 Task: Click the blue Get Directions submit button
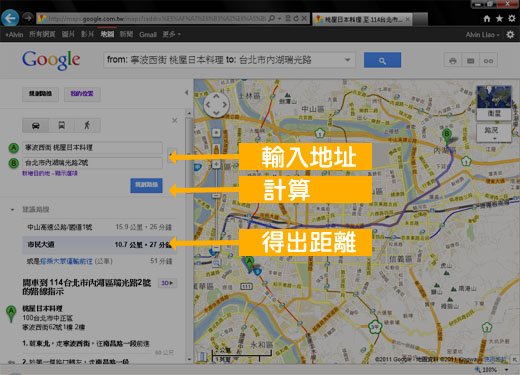(146, 185)
